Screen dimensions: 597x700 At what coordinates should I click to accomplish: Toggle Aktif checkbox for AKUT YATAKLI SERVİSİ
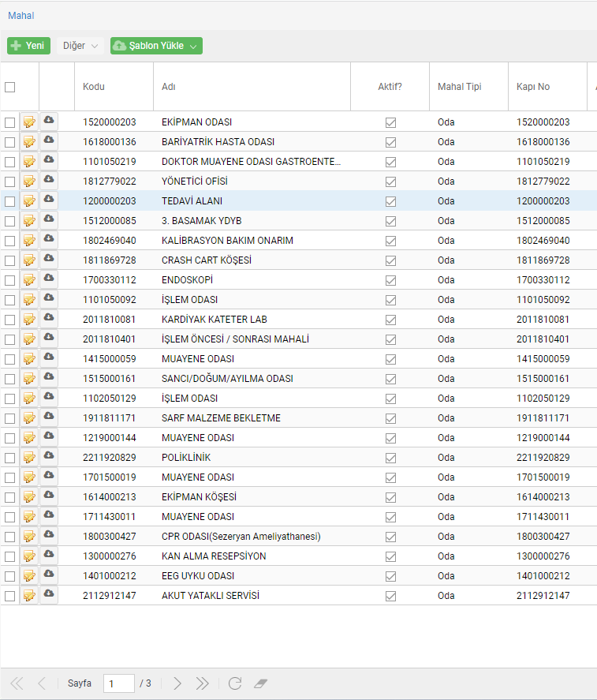390,596
